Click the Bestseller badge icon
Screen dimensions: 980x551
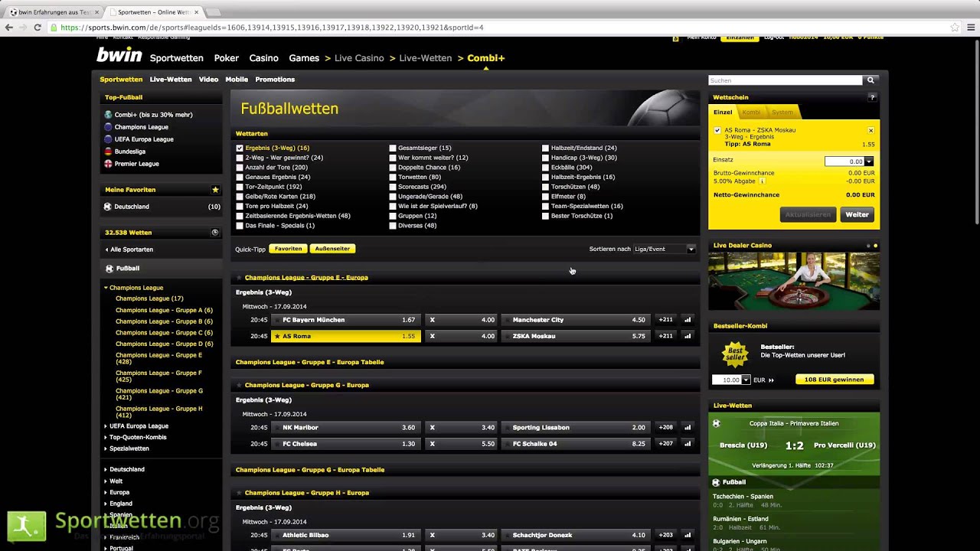coord(735,354)
